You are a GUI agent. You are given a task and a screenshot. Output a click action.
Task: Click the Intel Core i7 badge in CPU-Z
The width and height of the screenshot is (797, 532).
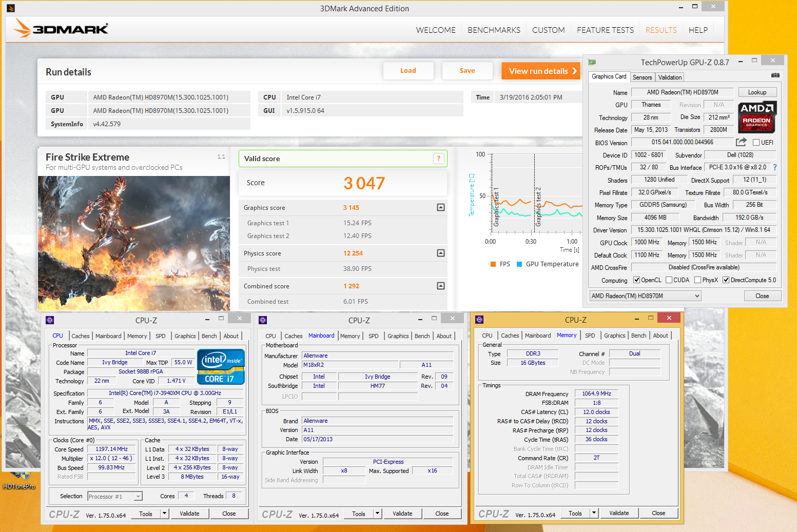coord(221,366)
